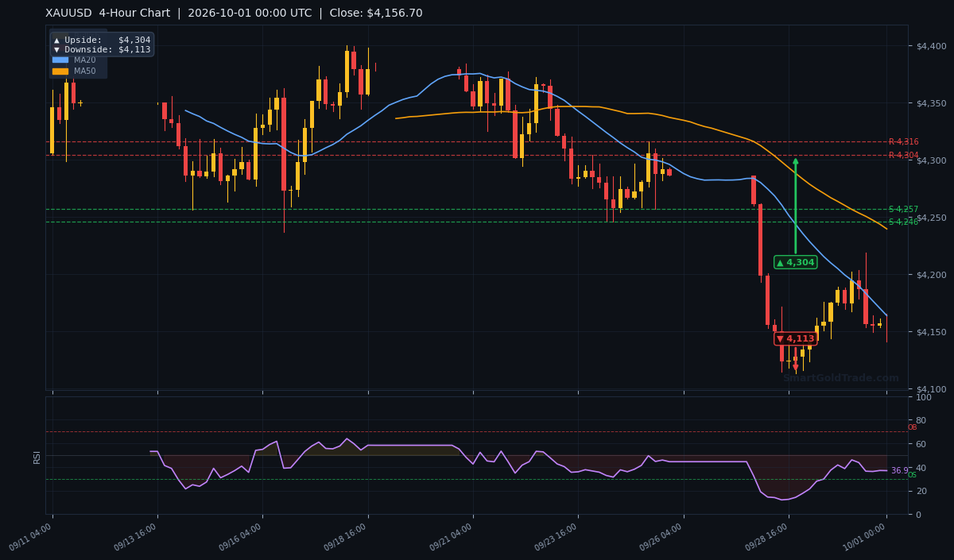Image resolution: width=954 pixels, height=560 pixels.
Task: Click the OB overbought label on RSI panel
Action: coord(912,427)
